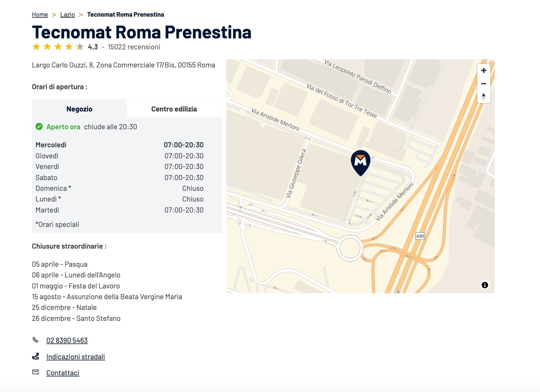540x392 pixels.
Task: Go to Home via the breadcrumb
Action: coord(40,14)
